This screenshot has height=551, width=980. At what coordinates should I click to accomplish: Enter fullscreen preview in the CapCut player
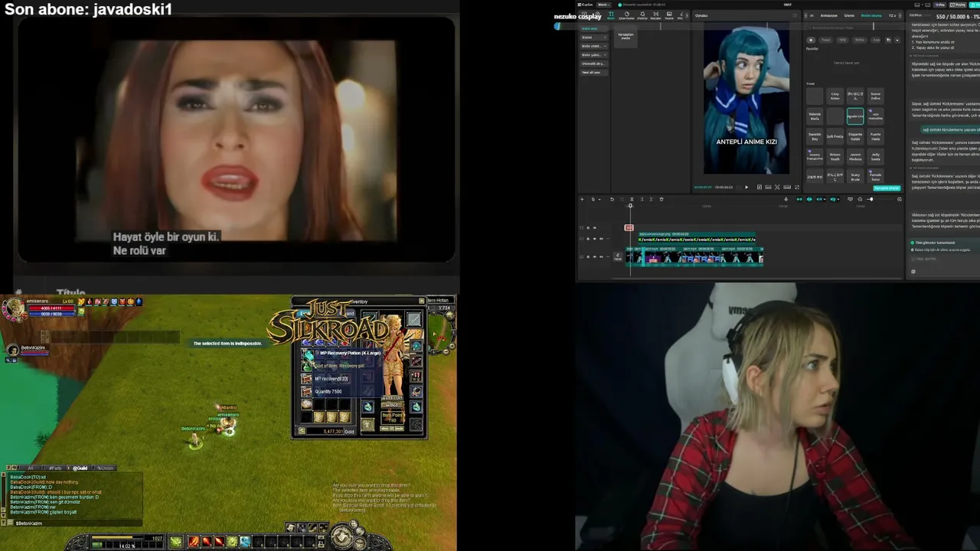point(796,187)
